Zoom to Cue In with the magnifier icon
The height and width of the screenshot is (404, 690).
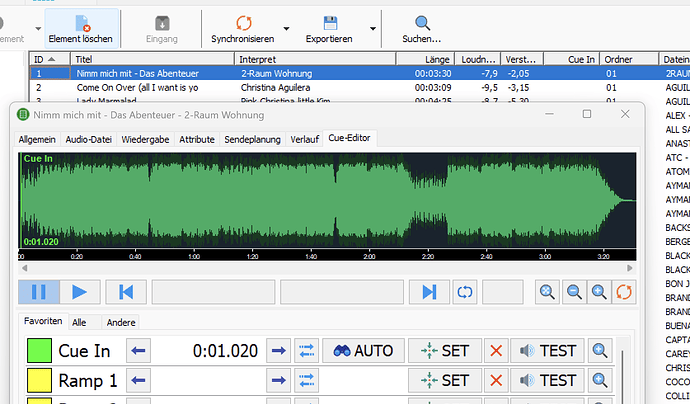pos(600,350)
